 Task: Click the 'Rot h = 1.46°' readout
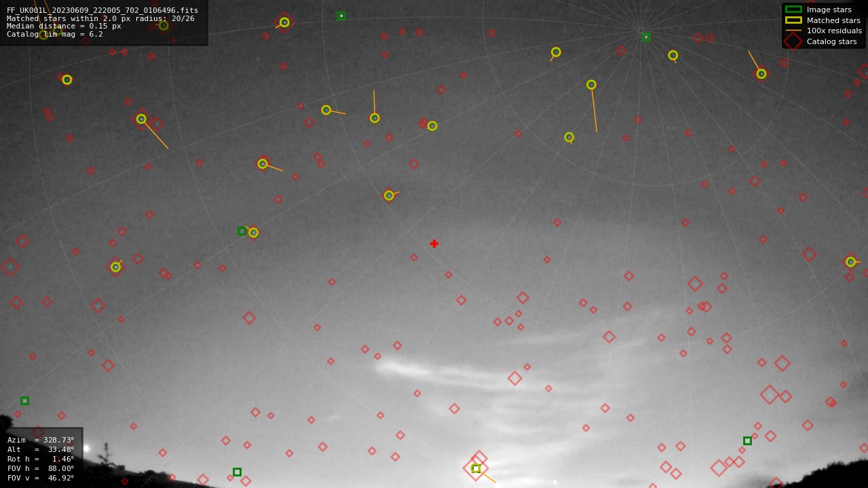click(41, 459)
